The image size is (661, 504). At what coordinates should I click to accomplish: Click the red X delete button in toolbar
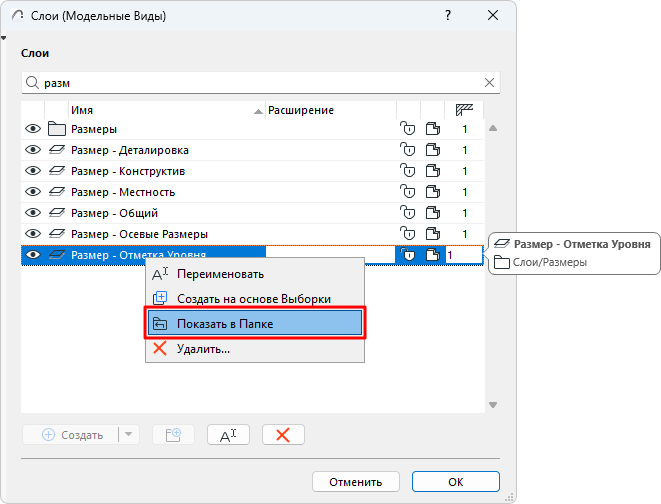tap(283, 435)
